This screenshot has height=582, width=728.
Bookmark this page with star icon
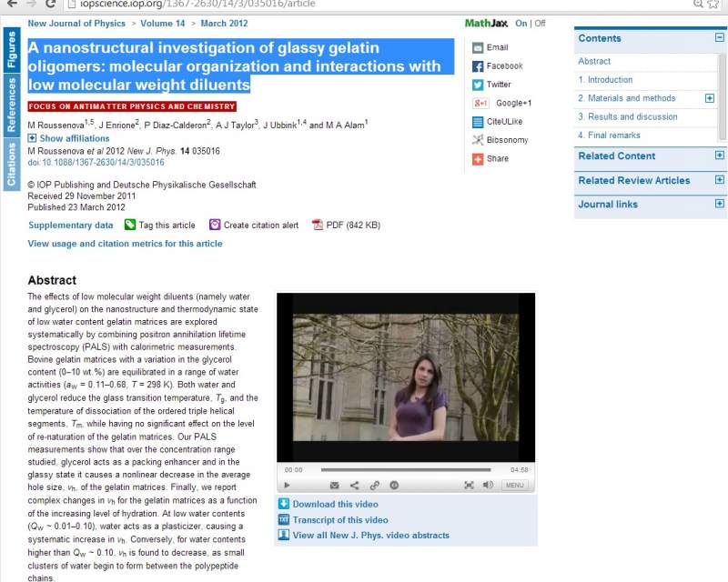[713, 5]
